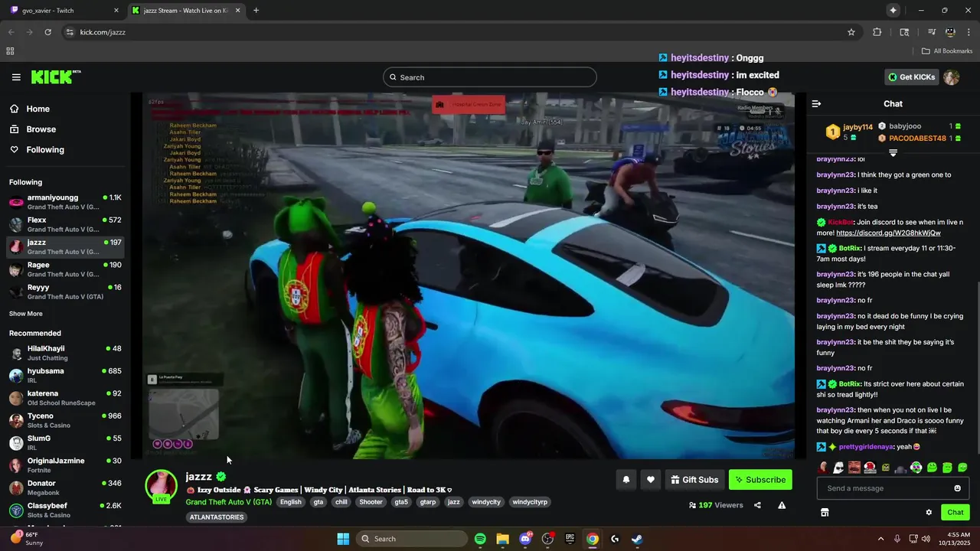The image size is (980, 551).
Task: Click prettygirldenaya's username in chat
Action: [866, 447]
